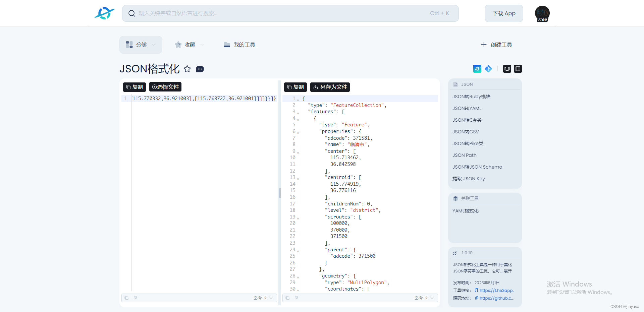The height and width of the screenshot is (312, 644).
Task: Open the JSON转JSON Schema tool
Action: [477, 167]
